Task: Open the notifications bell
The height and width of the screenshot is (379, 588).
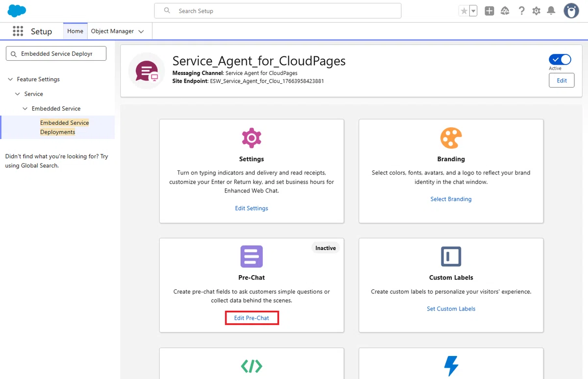Action: click(551, 11)
